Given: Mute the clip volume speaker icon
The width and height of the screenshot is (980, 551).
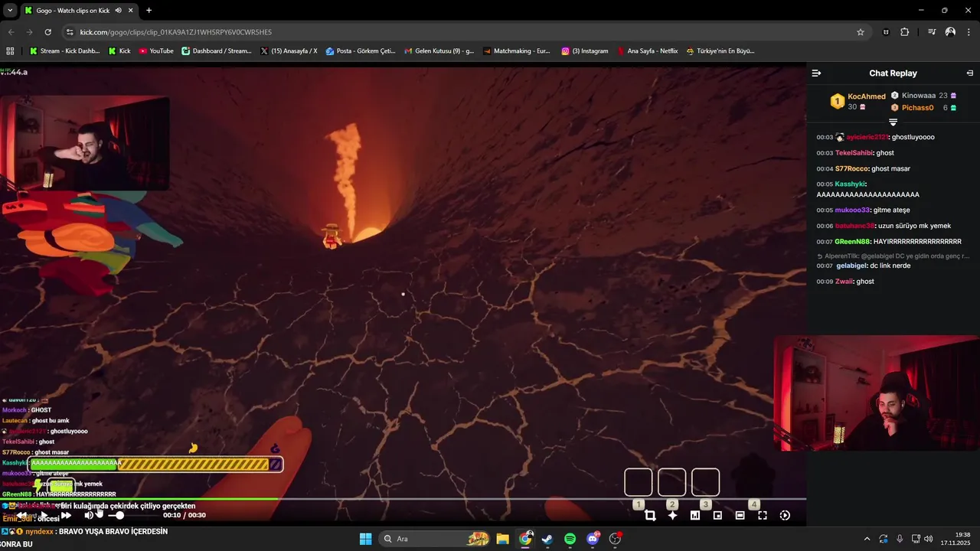Looking at the screenshot, I should tap(89, 515).
